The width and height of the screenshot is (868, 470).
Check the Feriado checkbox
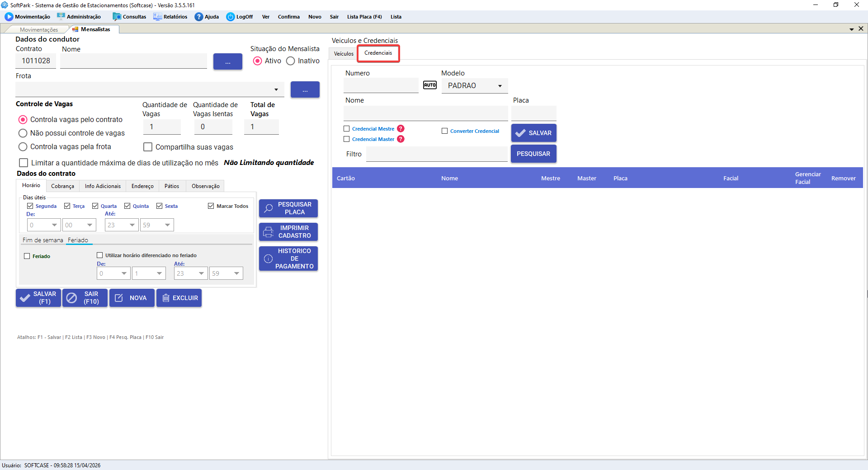27,256
